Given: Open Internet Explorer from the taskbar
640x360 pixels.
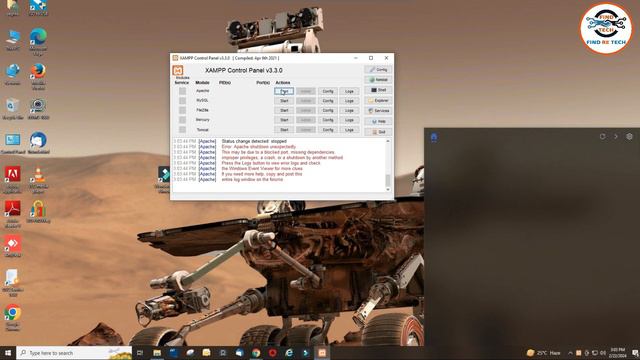Looking at the screenshot, I should pyautogui.click(x=289, y=353).
